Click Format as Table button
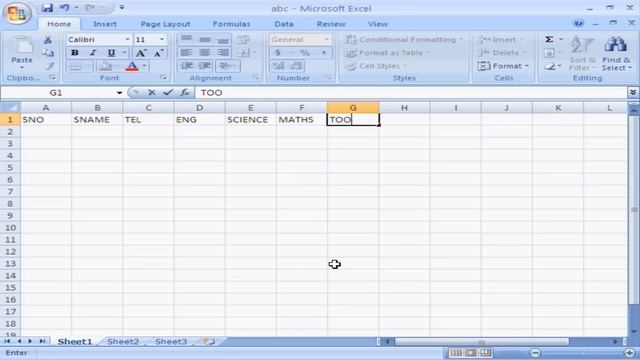This screenshot has width=640, height=360. tap(388, 53)
